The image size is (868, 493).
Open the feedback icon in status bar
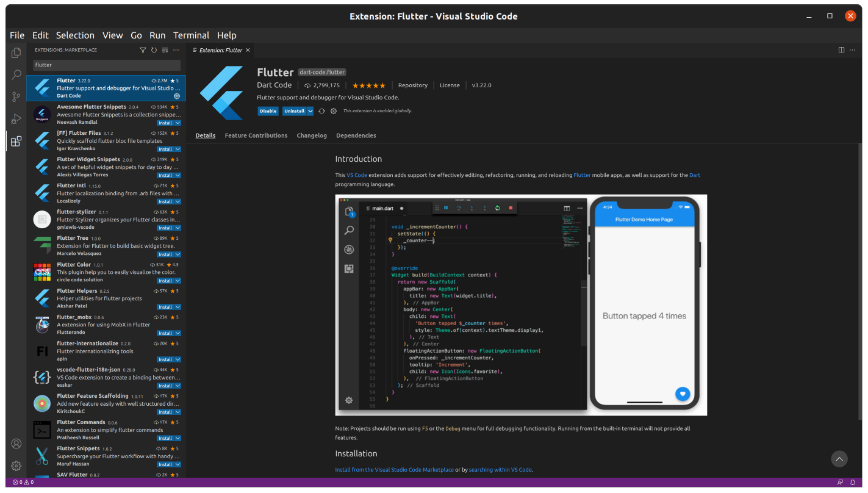pos(841,482)
